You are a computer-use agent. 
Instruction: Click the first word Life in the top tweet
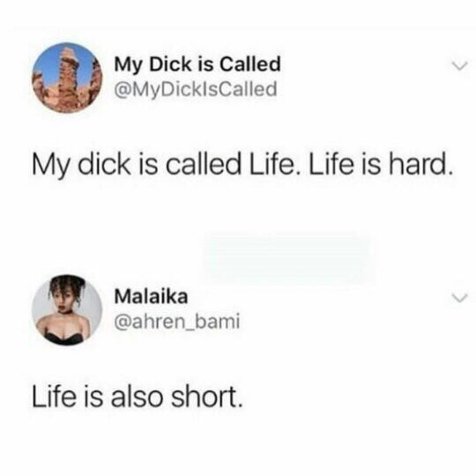click(x=271, y=163)
